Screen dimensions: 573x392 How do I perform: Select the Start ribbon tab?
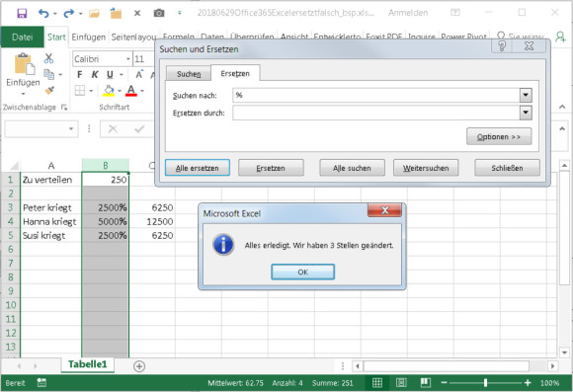point(56,37)
